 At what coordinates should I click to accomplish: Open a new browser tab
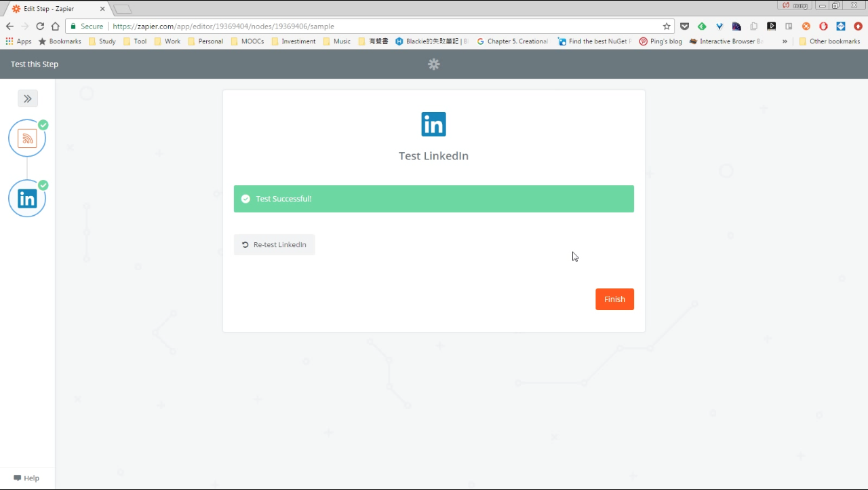point(123,10)
